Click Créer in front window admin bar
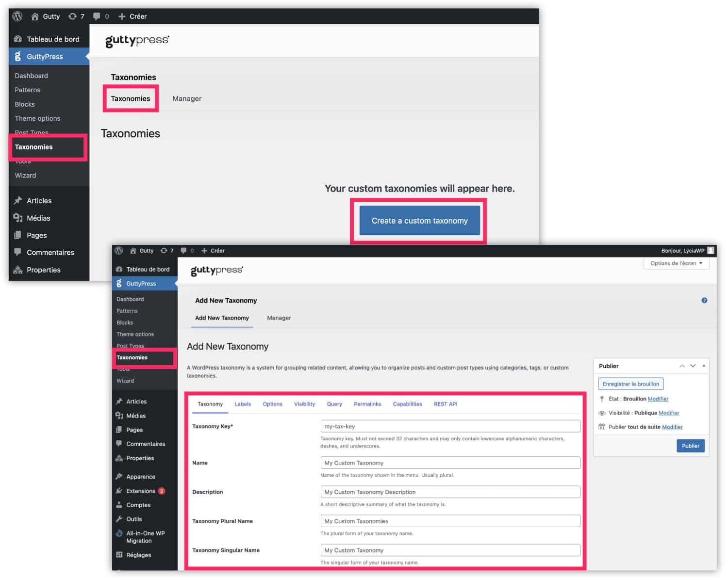 click(213, 251)
